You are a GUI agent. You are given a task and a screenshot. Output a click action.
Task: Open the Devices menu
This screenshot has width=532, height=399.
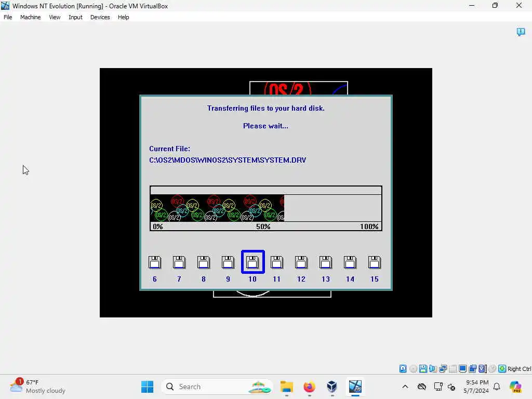click(100, 17)
